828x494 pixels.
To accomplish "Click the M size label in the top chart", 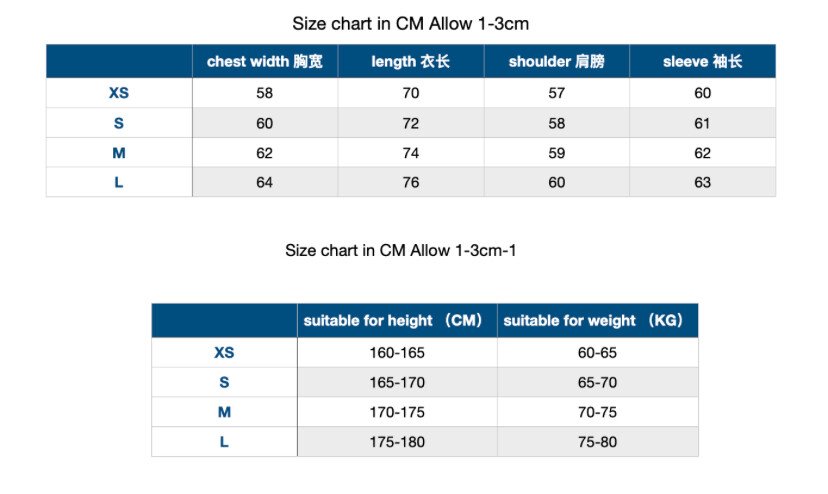I will [x=119, y=153].
